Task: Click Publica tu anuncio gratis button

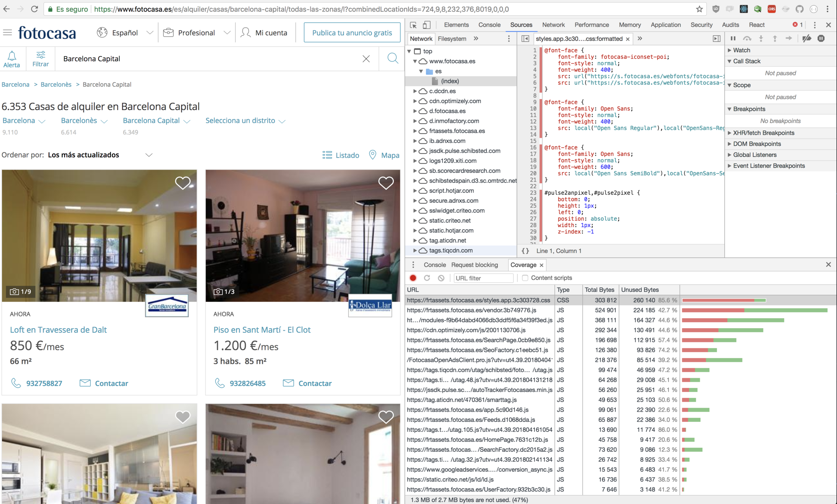Action: (x=352, y=33)
